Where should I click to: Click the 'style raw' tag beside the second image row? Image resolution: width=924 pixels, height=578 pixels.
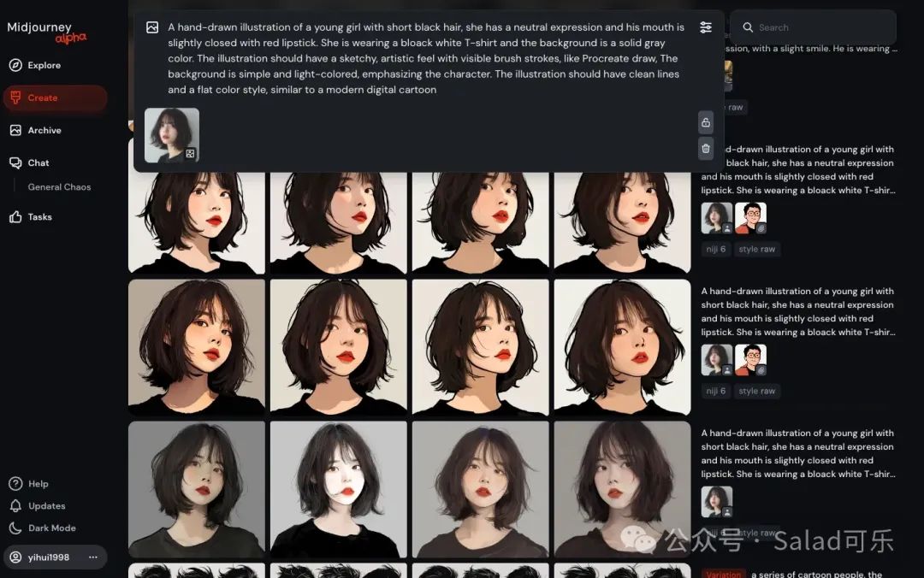pos(756,392)
